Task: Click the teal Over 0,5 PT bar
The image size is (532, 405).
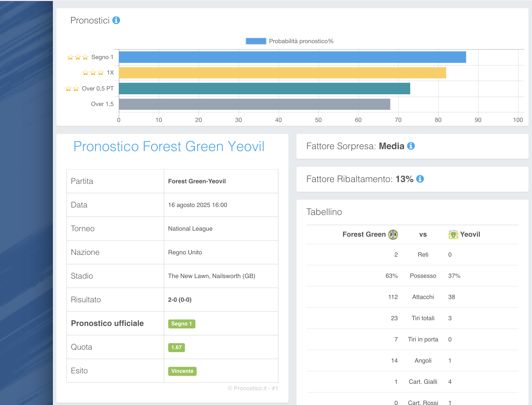Action: click(265, 89)
